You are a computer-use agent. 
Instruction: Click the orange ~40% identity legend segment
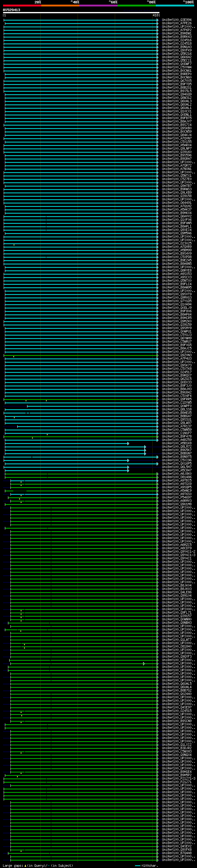pyautogui.click(x=60, y=6)
